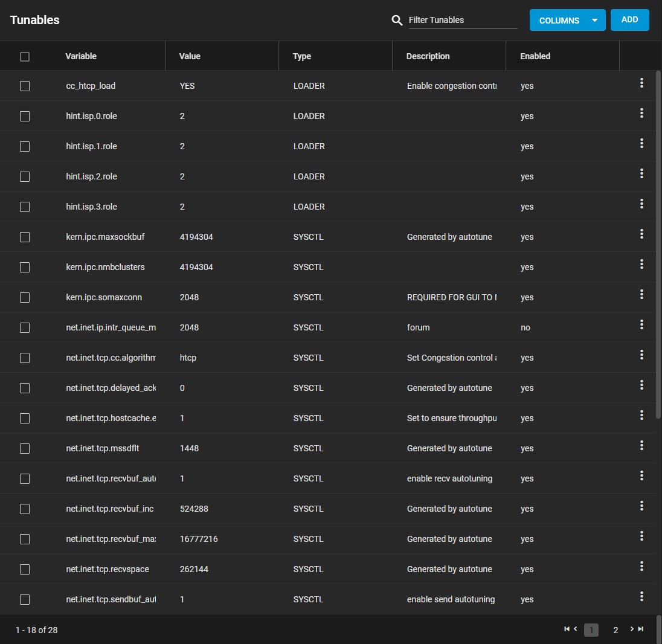Open actions menu for hint.isp.3.role row
Image resolution: width=662 pixels, height=644 pixels.
(x=641, y=204)
